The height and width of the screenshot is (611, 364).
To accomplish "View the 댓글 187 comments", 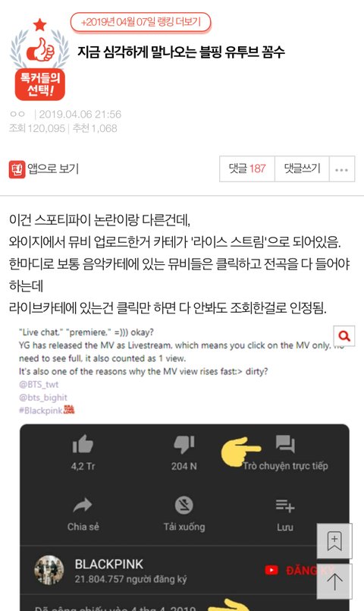I will (x=247, y=168).
